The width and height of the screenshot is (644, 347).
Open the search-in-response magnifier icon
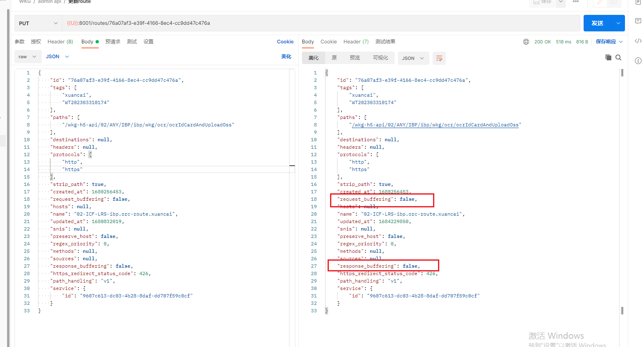[618, 57]
